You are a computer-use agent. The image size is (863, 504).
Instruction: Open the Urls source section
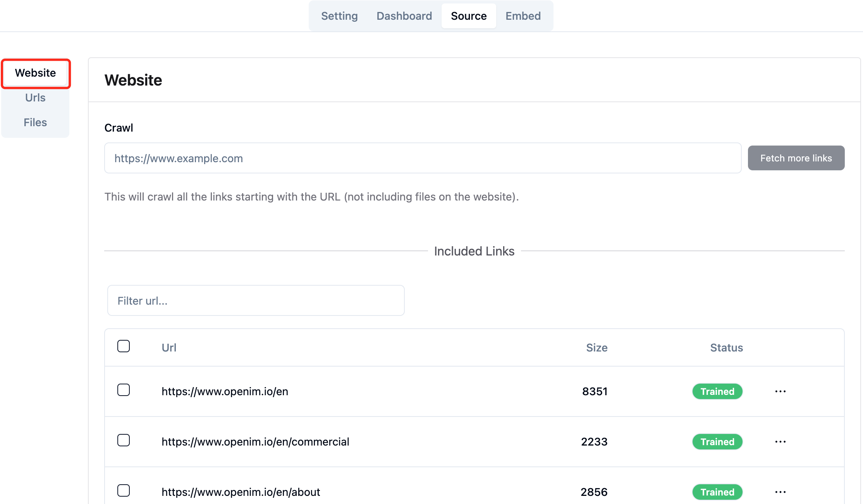[x=35, y=98]
